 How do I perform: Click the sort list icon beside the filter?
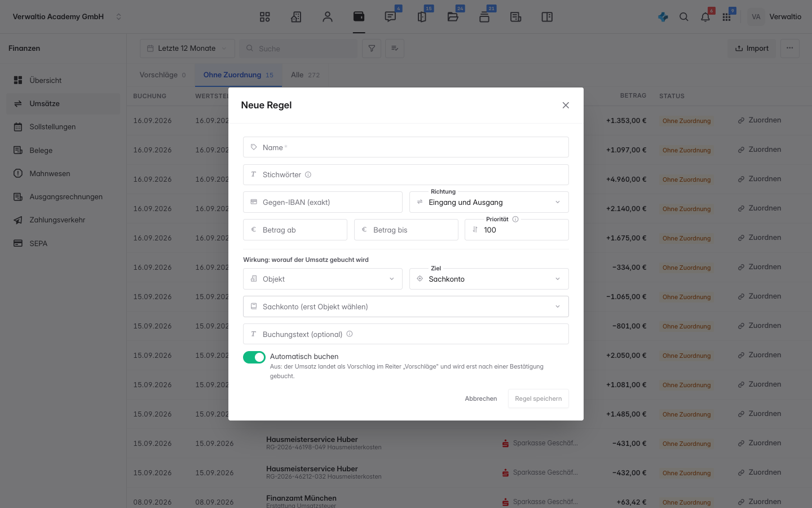(x=395, y=49)
